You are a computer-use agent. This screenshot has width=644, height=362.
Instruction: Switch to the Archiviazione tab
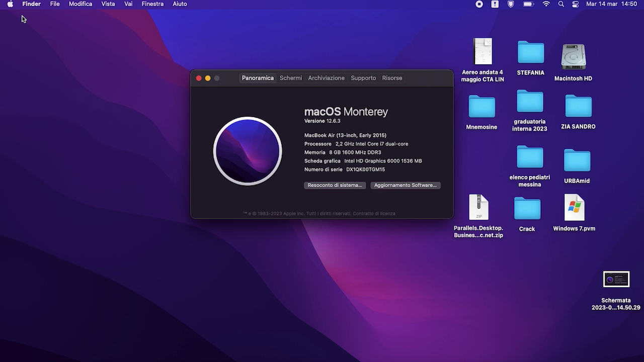coord(326,78)
